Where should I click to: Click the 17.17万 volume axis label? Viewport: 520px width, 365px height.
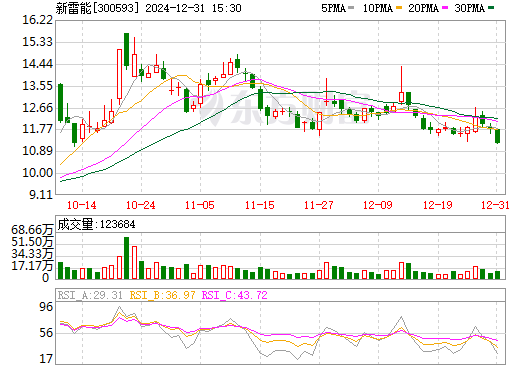click(32, 266)
